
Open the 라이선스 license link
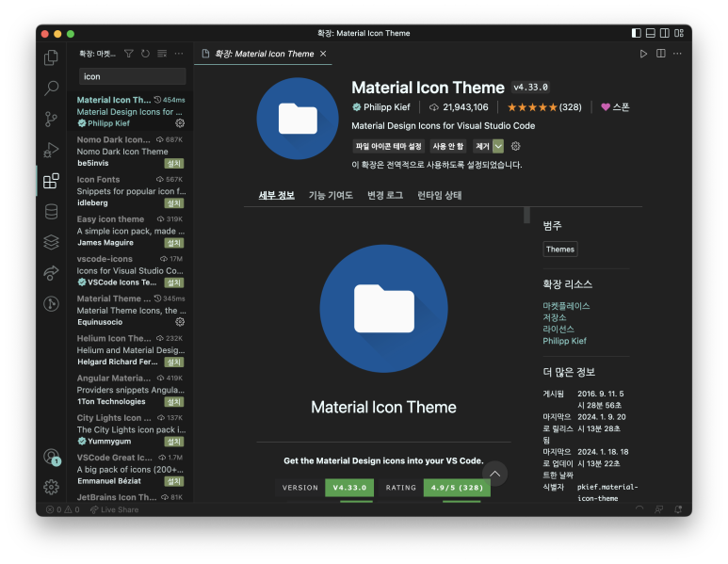pos(558,330)
